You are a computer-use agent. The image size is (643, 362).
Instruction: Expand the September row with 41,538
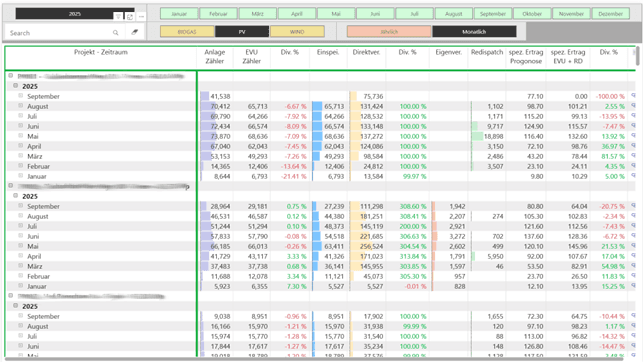[x=21, y=96]
